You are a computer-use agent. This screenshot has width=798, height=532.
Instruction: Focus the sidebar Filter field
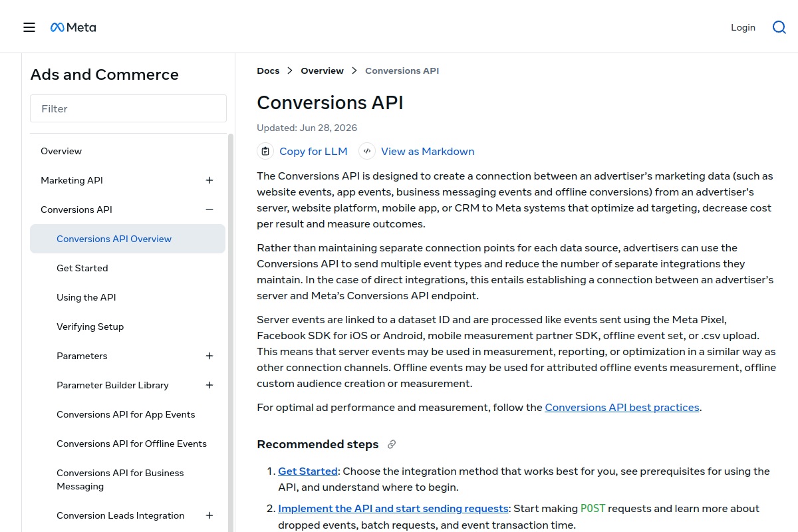click(128, 108)
